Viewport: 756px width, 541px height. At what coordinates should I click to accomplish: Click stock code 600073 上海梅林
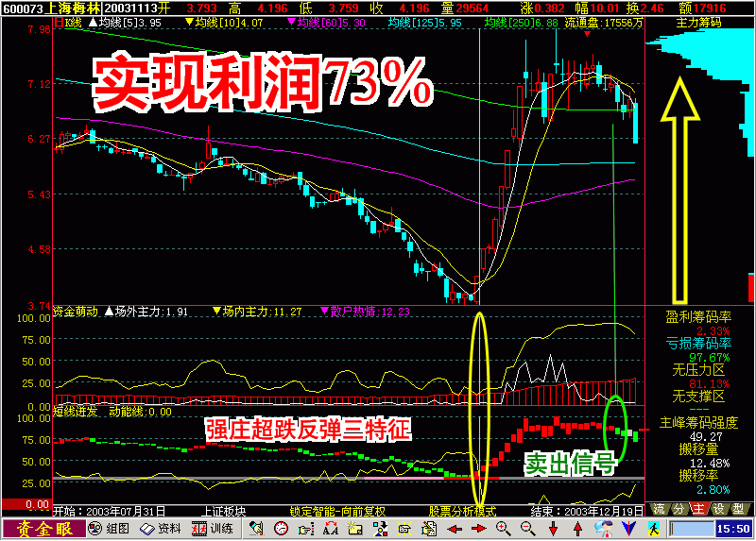click(x=51, y=8)
